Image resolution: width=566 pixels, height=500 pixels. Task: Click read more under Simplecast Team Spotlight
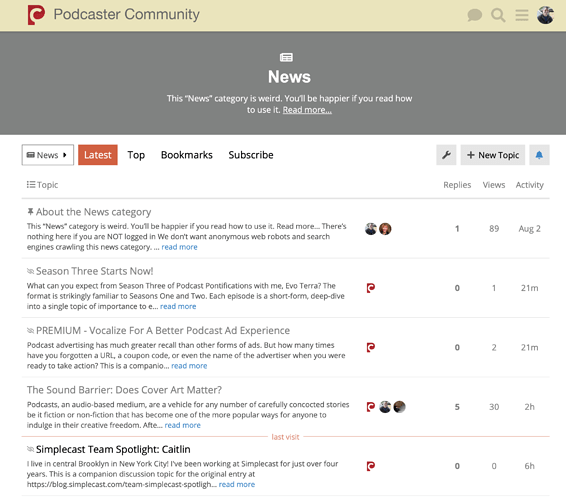[237, 484]
